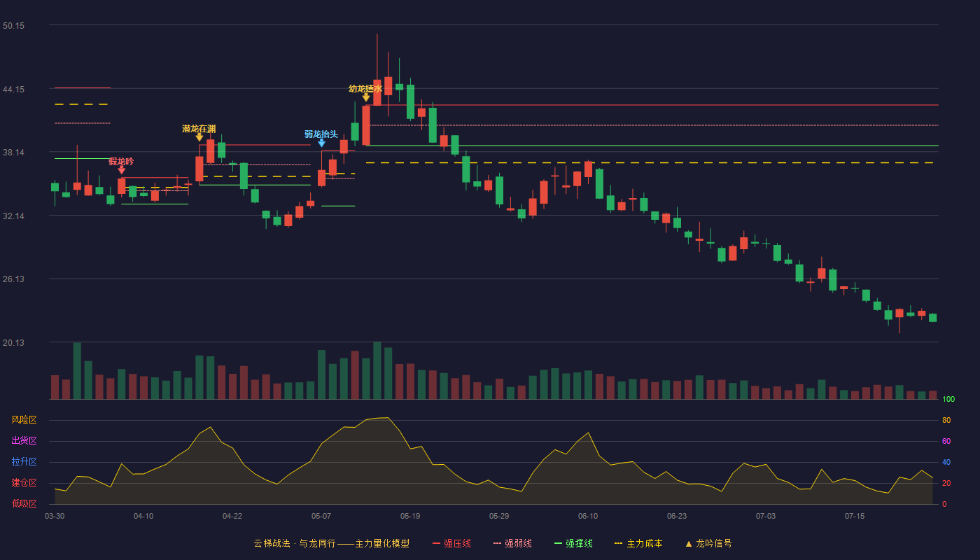Click the 26.13 price axis label
This screenshot has width=980, height=560.
pyautogui.click(x=13, y=279)
